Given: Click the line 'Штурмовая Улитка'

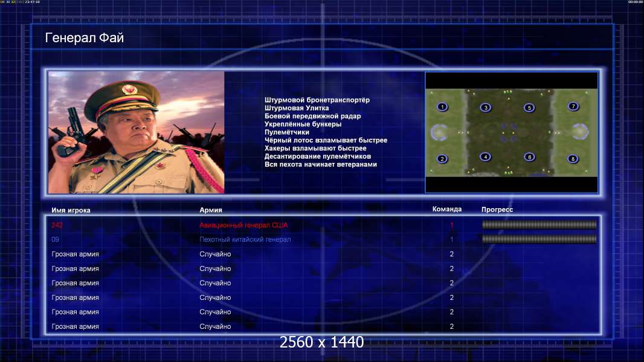Looking at the screenshot, I should coord(297,108).
